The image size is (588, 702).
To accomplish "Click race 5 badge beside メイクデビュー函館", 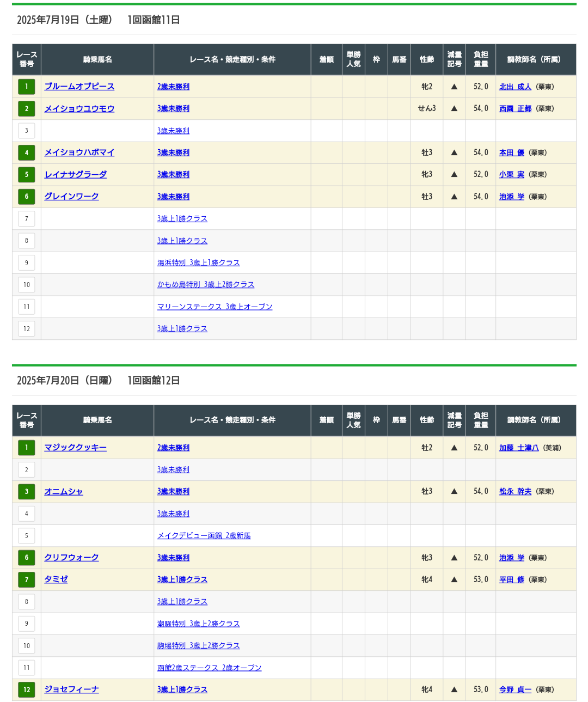I will tap(26, 535).
